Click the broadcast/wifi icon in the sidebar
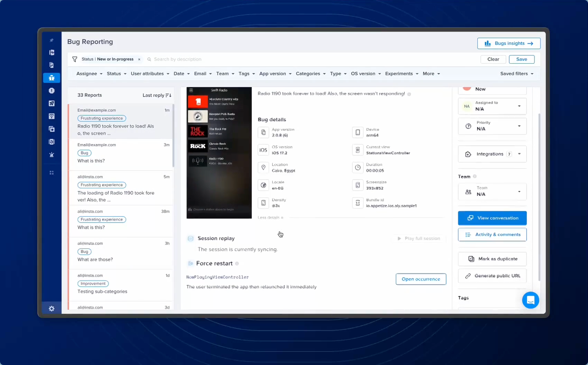This screenshot has width=588, height=365. 52,116
